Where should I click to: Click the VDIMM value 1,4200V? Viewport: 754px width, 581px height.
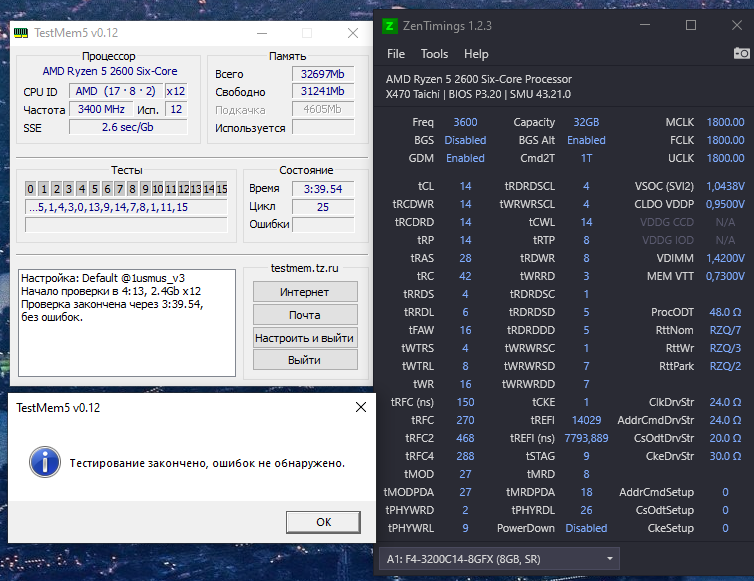(x=725, y=258)
